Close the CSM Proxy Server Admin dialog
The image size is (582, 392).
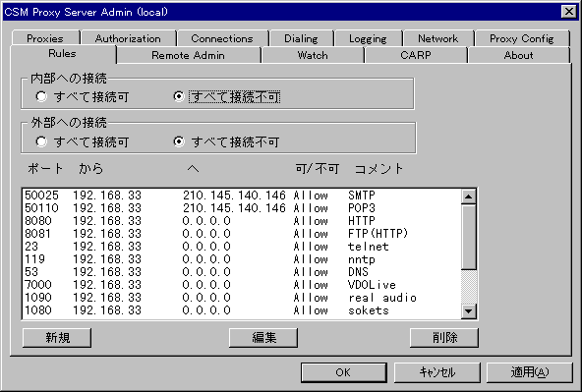pyautogui.click(x=569, y=12)
